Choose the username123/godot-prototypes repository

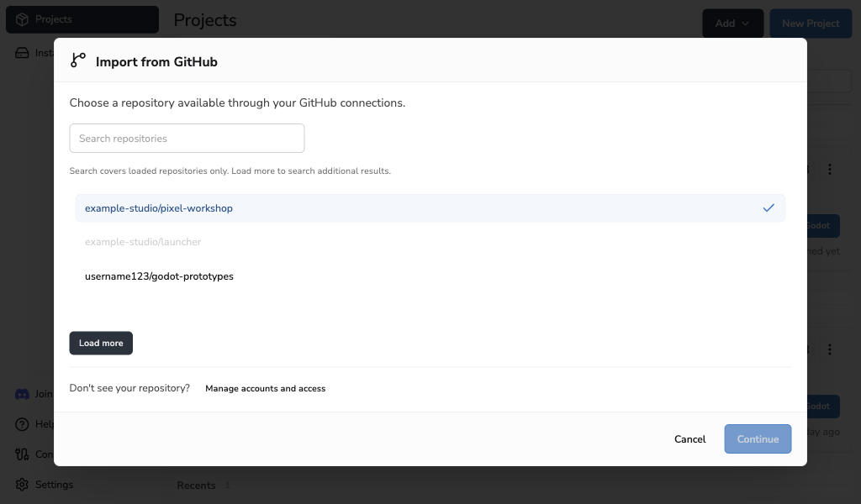[x=430, y=276]
